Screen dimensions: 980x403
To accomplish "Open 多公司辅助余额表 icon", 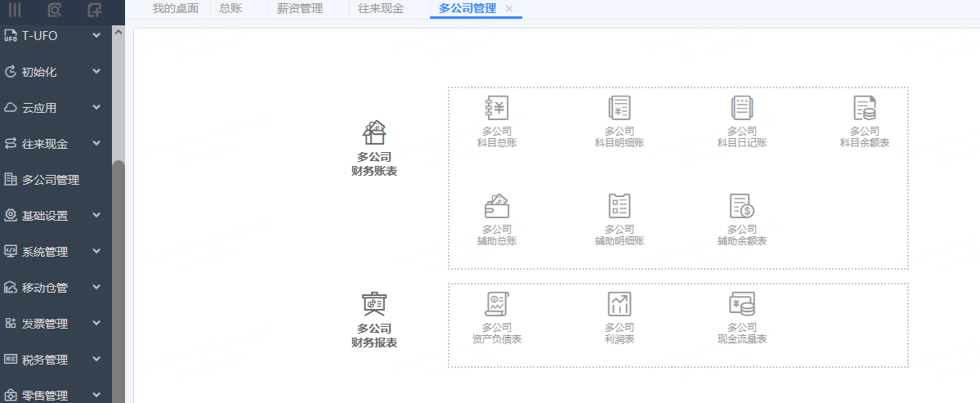I will [x=742, y=205].
